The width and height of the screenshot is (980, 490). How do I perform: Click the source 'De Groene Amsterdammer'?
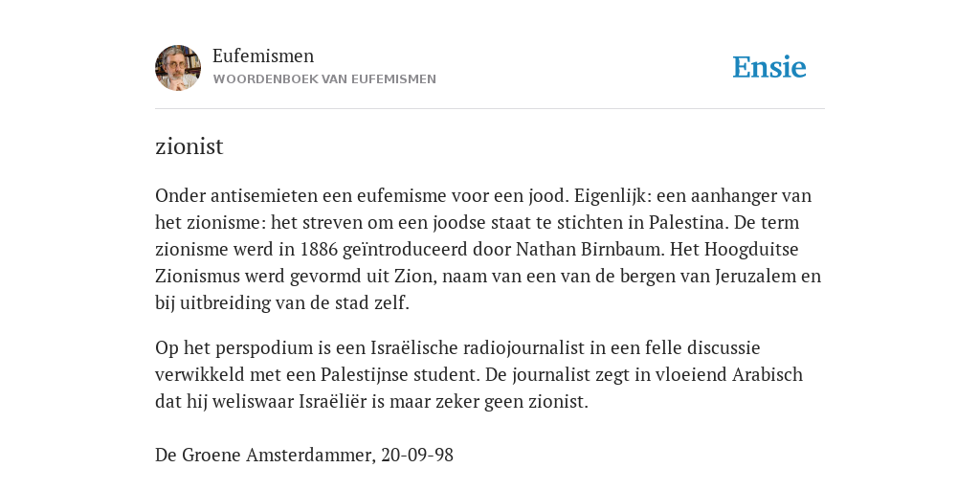click(265, 455)
